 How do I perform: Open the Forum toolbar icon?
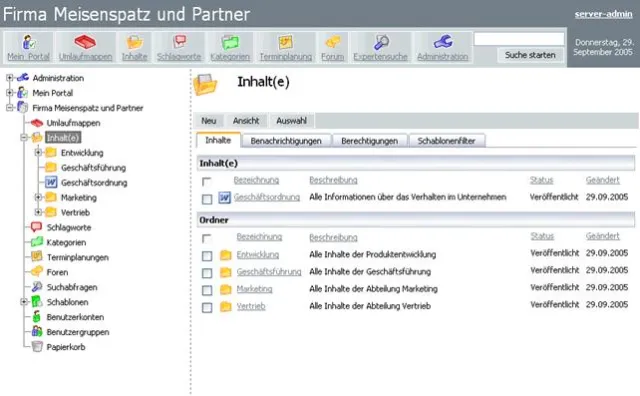333,42
